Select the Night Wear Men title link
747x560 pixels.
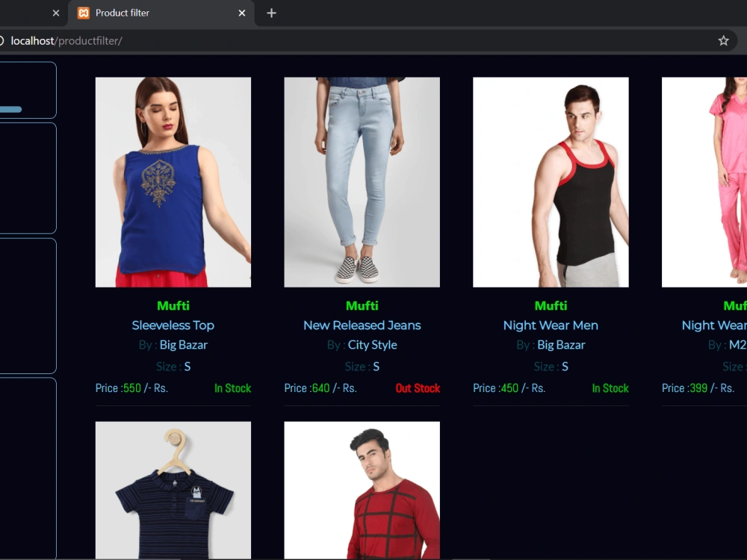[x=551, y=326]
